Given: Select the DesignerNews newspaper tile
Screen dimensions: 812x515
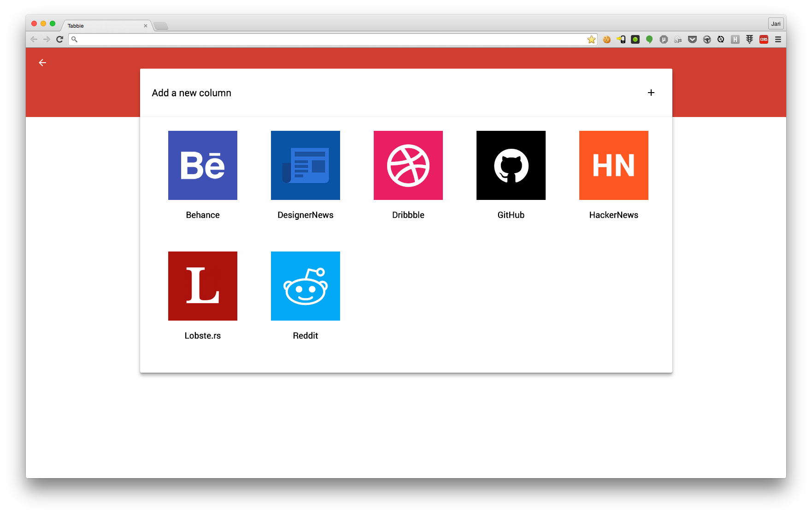Looking at the screenshot, I should point(306,165).
